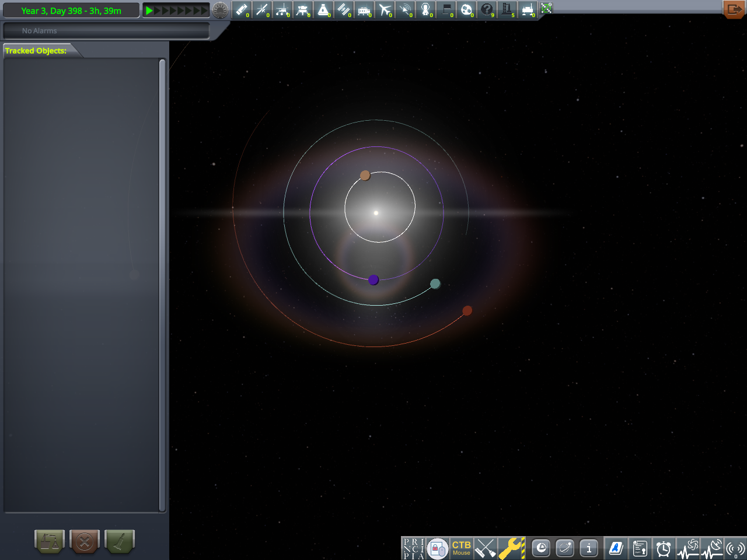
Task: Toggle the rover vessel filter
Action: click(282, 10)
